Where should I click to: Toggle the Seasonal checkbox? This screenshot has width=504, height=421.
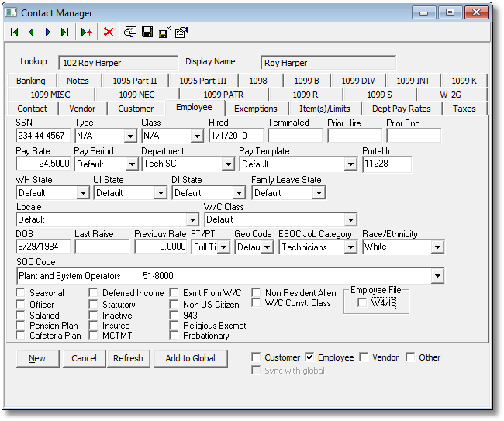21,293
